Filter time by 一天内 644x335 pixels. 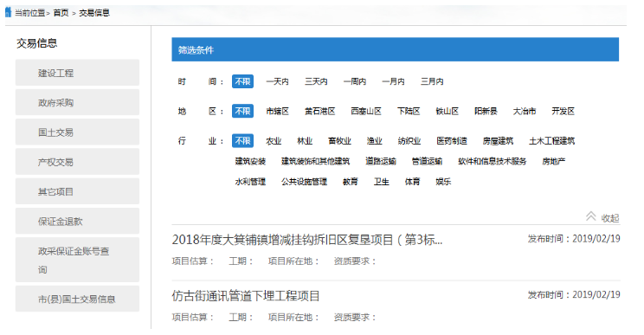[x=277, y=81]
